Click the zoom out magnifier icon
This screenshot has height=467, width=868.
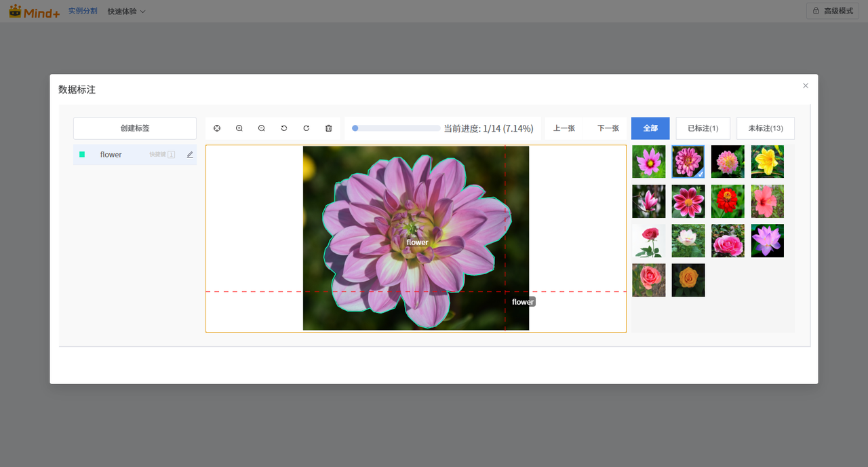(262, 128)
